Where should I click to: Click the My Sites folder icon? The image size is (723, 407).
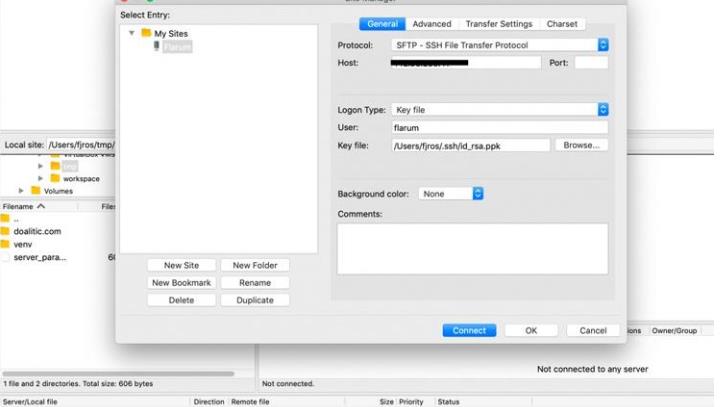tap(146, 33)
